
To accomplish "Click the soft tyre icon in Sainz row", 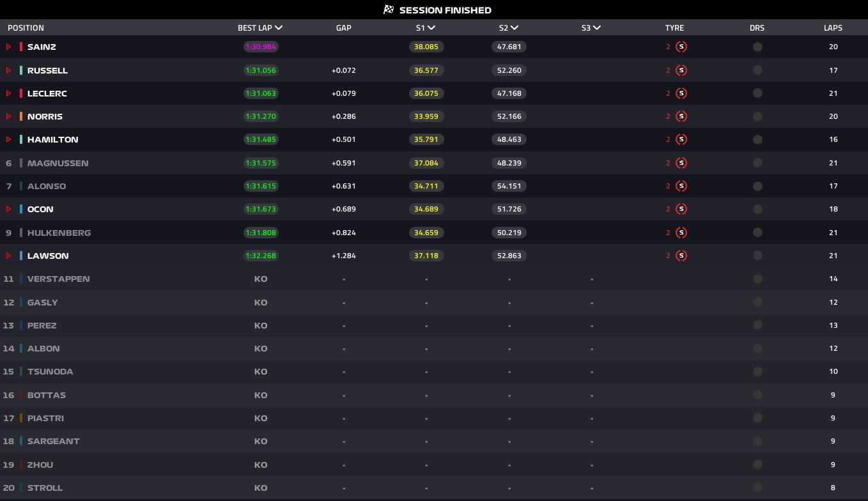I will [x=681, y=47].
